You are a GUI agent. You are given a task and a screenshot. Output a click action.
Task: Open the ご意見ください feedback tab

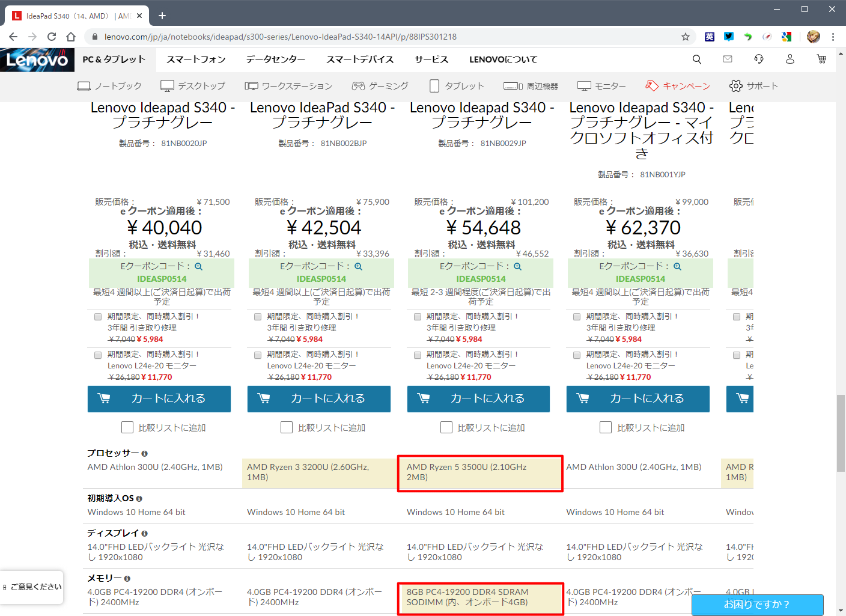tap(32, 587)
